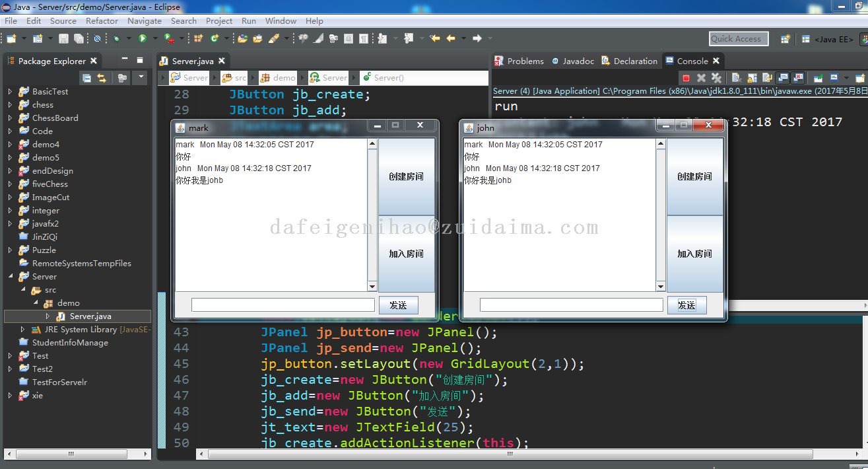Image resolution: width=868 pixels, height=469 pixels.
Task: Toggle Show Whitespace Characters in the toolbar
Action: tap(363, 38)
